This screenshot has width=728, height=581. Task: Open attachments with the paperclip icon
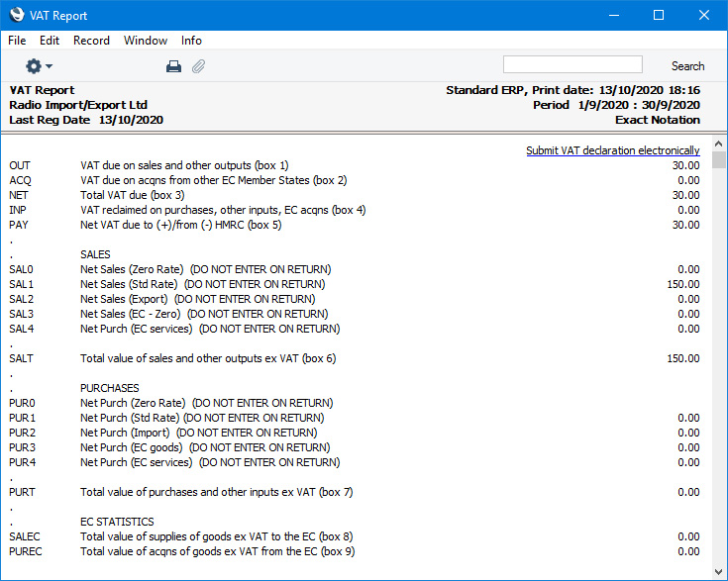click(199, 67)
